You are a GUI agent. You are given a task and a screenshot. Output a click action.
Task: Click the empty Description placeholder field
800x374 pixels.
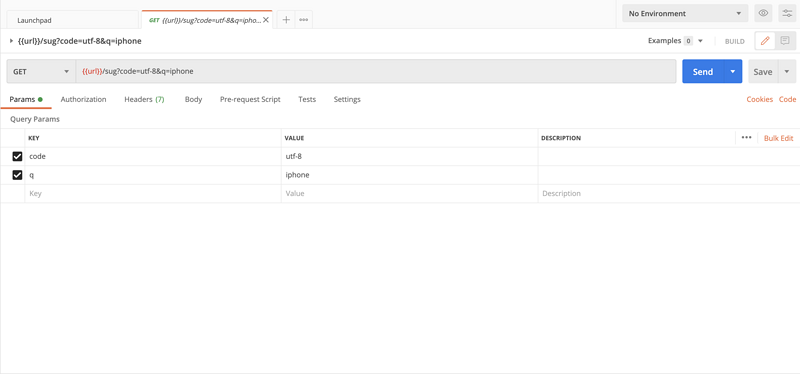668,193
